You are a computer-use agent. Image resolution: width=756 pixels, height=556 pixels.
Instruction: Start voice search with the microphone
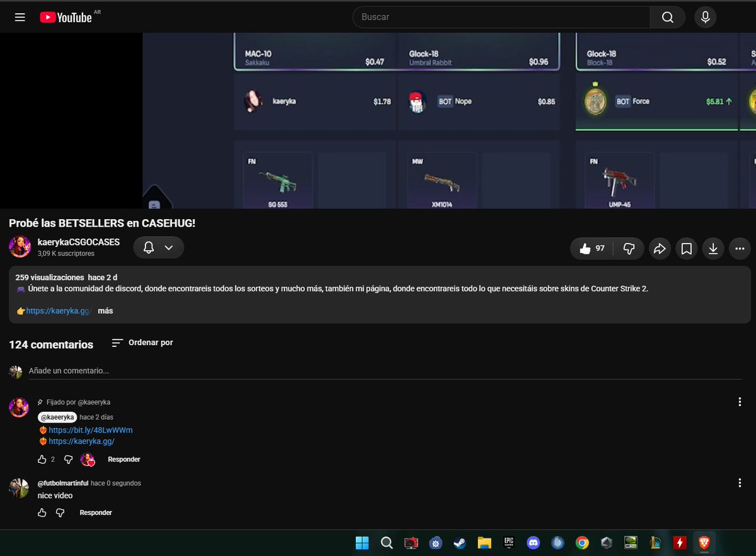tap(706, 17)
